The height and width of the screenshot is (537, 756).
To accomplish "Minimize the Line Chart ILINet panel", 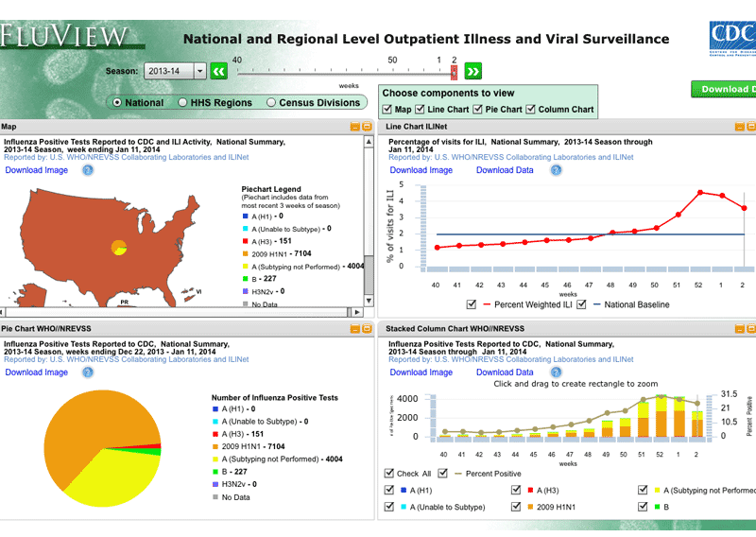I will [x=740, y=127].
